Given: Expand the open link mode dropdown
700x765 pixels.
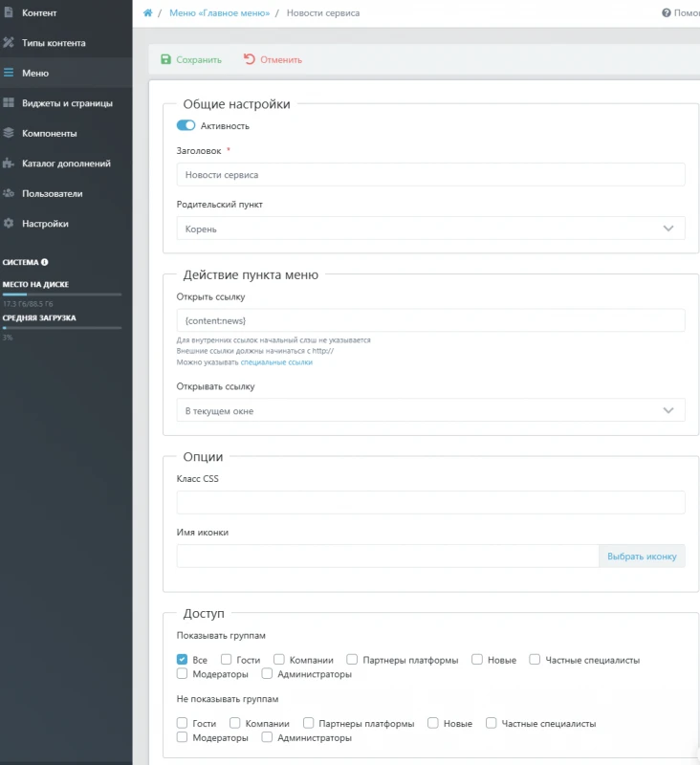Looking at the screenshot, I should [430, 410].
